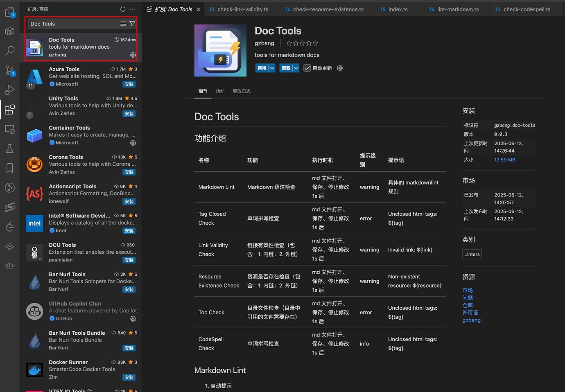Screen dimensions: 565x392
Task: Enable 自动更新 checkbox for Doc Tools
Action: 307,68
